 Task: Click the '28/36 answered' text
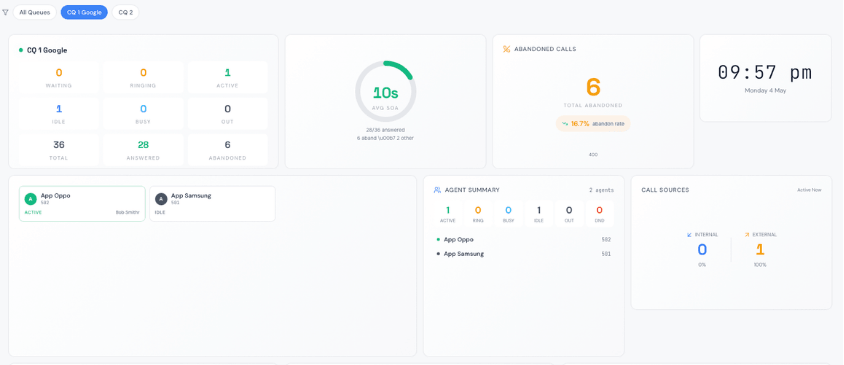pyautogui.click(x=385, y=130)
